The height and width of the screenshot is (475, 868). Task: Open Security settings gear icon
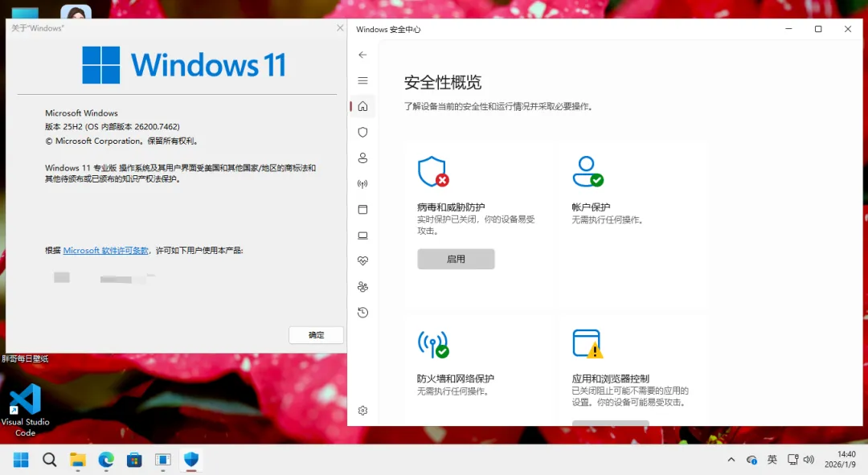[x=362, y=411]
